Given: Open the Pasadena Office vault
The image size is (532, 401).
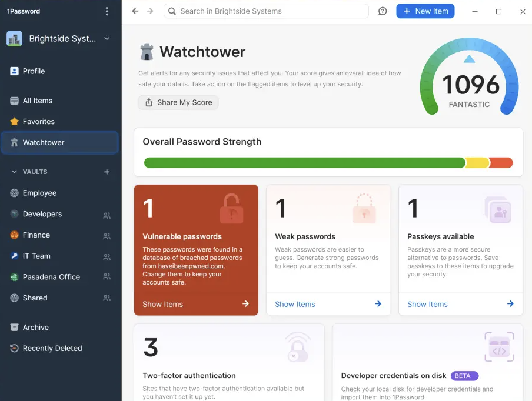Looking at the screenshot, I should [60, 277].
